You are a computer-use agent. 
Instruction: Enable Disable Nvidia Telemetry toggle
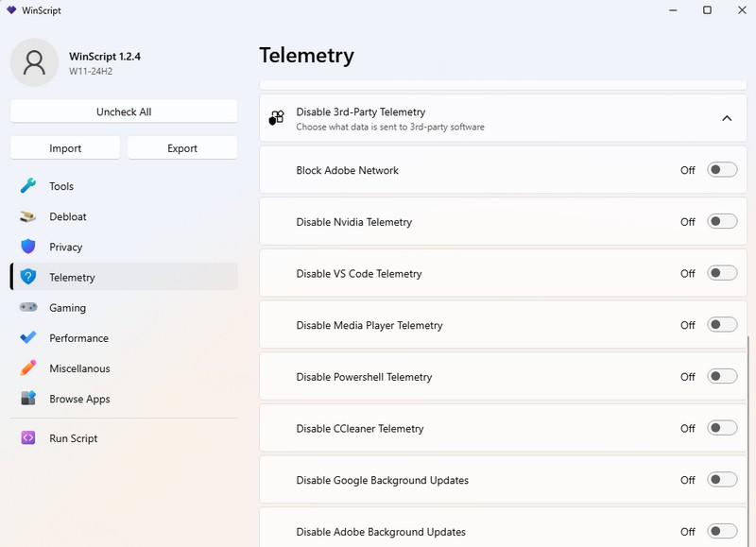(722, 222)
